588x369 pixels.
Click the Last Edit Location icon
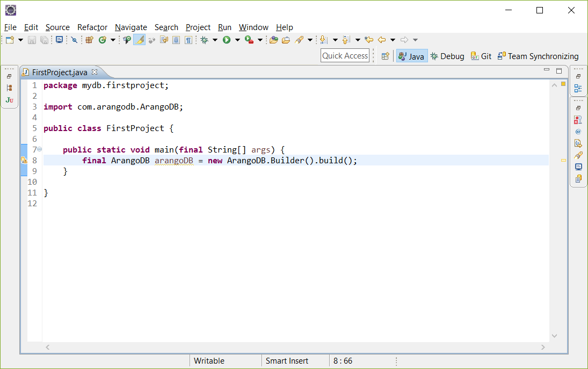pyautogui.click(x=369, y=40)
